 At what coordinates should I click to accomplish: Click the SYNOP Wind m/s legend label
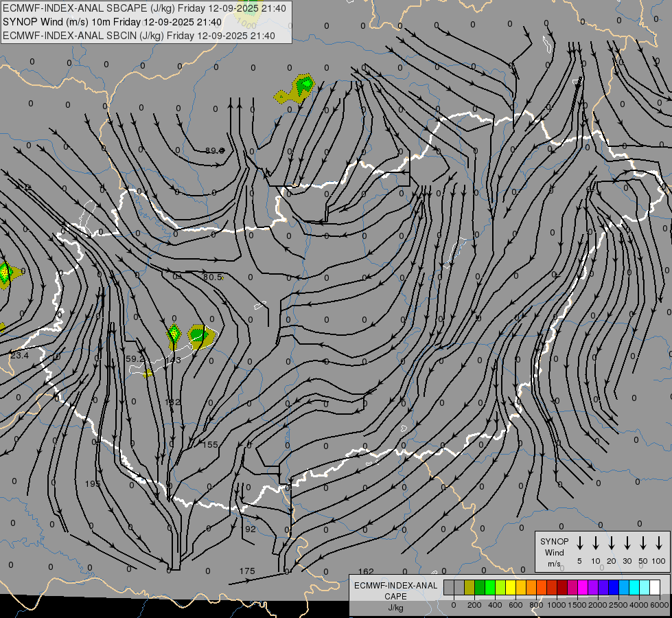click(x=554, y=553)
